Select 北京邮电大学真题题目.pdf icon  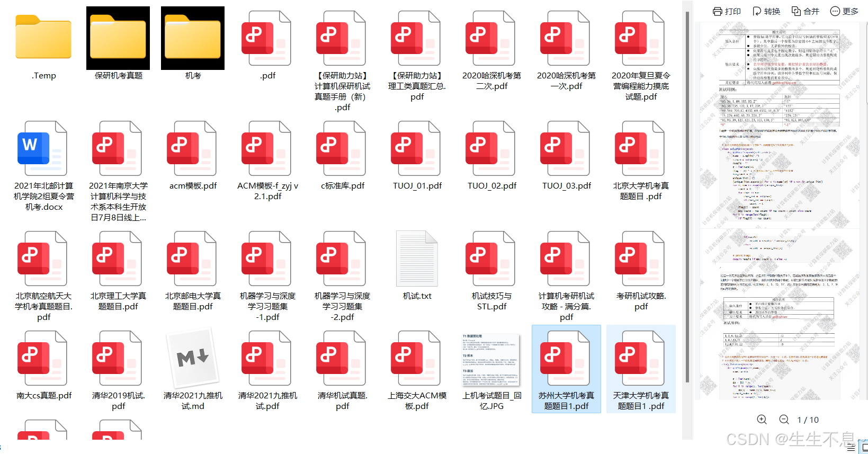193,259
